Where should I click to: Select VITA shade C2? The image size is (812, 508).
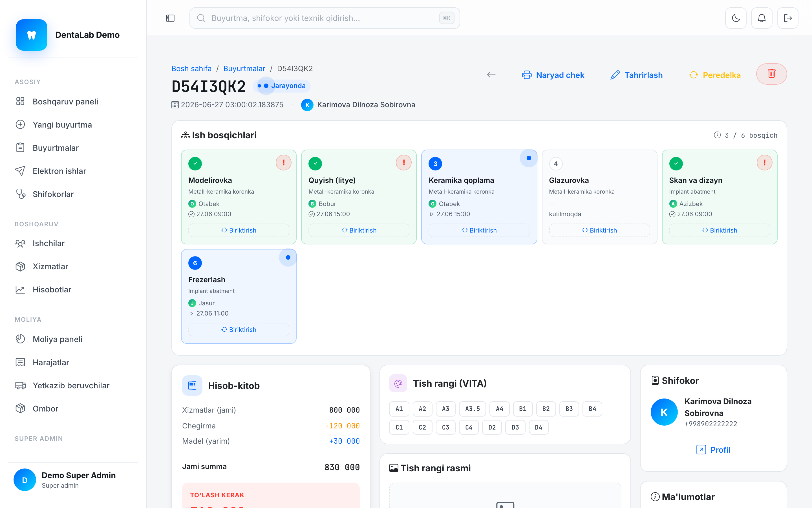pyautogui.click(x=422, y=427)
